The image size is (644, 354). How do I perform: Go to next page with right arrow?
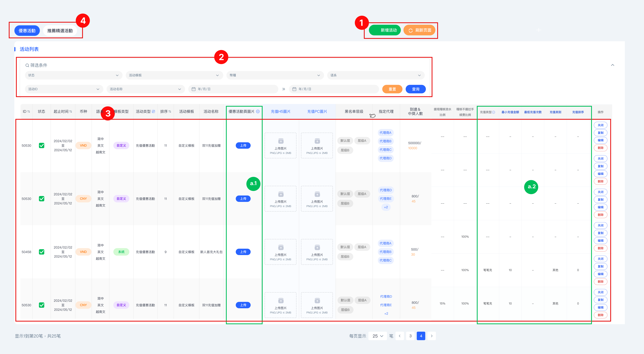(431, 336)
